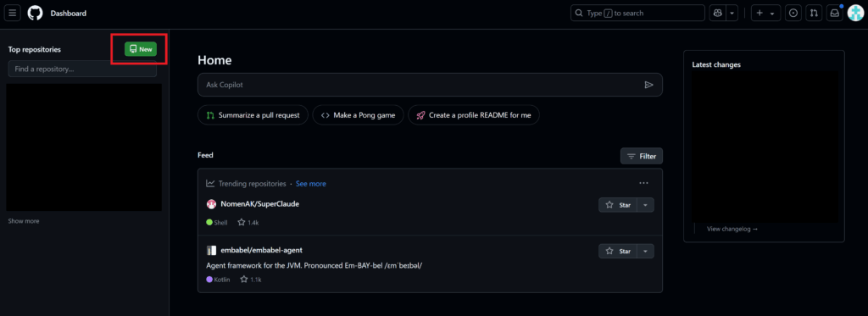The width and height of the screenshot is (868, 316).
Task: Open the hamburger navigation menu
Action: tap(13, 13)
